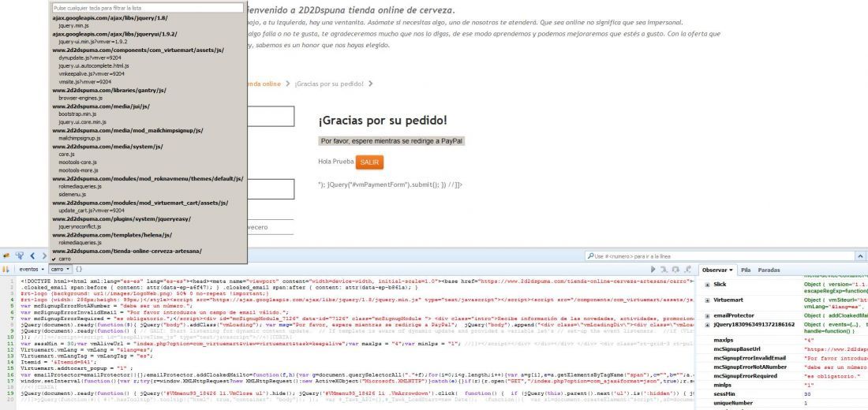Click the Step Out debugger icon

click(687, 270)
